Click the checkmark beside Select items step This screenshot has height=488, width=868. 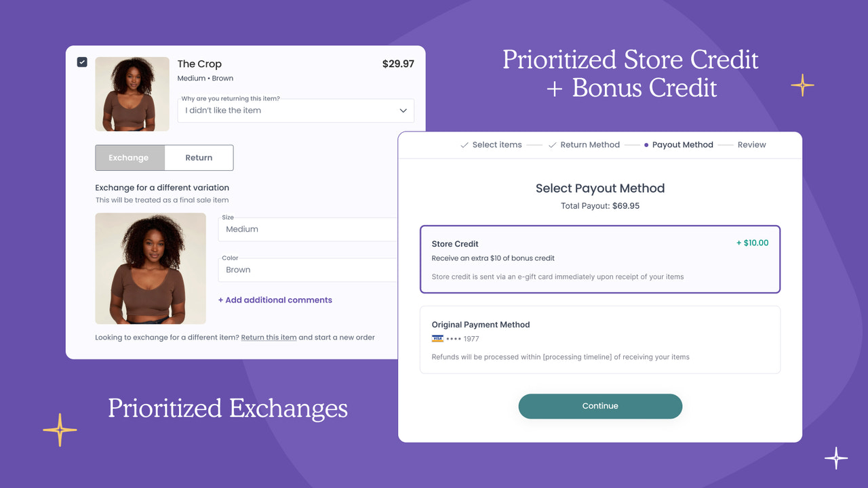464,144
